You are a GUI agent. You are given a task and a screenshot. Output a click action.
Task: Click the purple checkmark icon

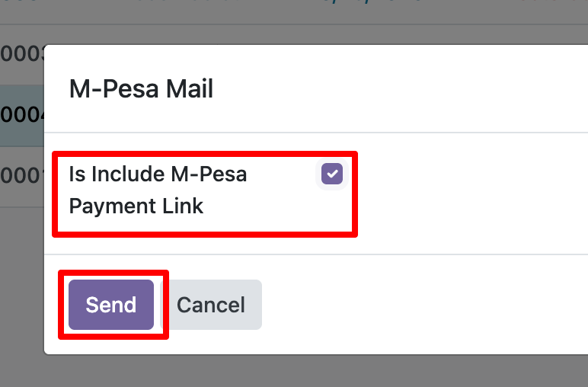click(331, 174)
